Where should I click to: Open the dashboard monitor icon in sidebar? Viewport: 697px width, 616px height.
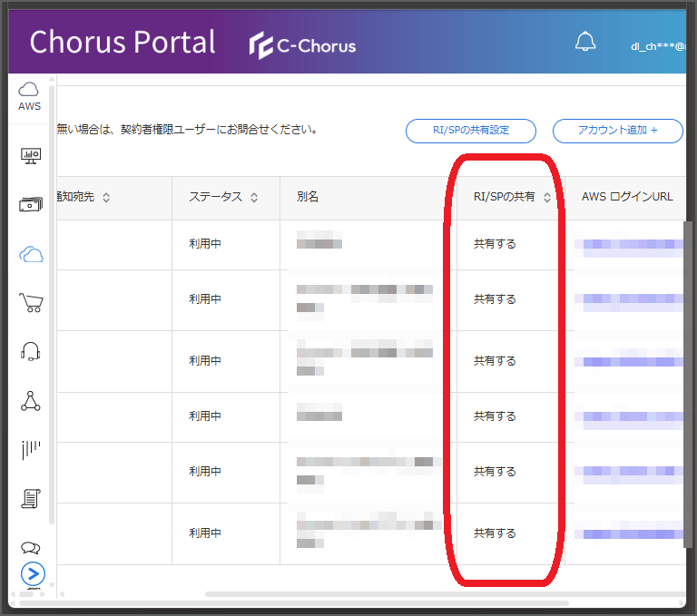[31, 156]
